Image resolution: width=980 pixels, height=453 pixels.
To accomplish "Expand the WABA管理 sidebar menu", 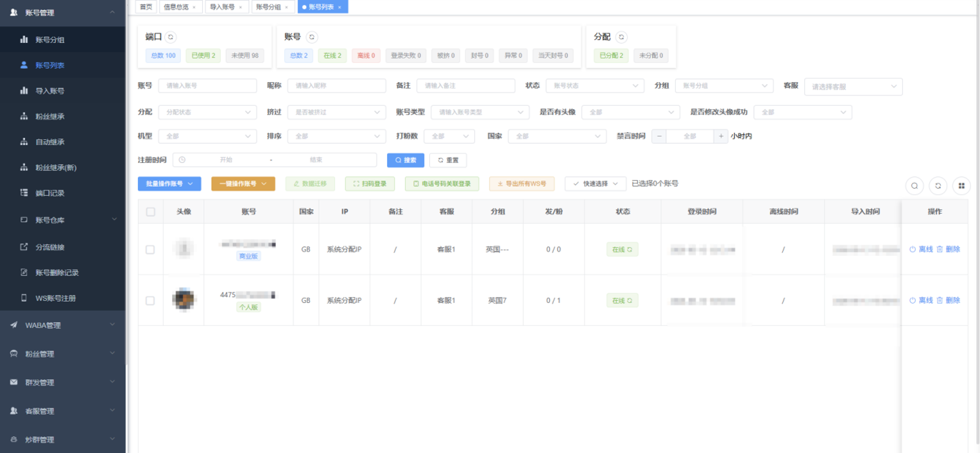I will [x=62, y=325].
